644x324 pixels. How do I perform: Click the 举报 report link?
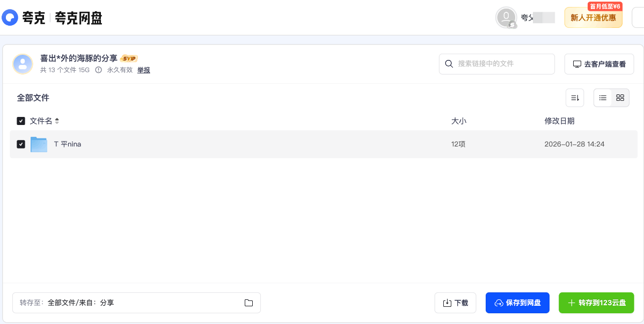click(x=143, y=70)
